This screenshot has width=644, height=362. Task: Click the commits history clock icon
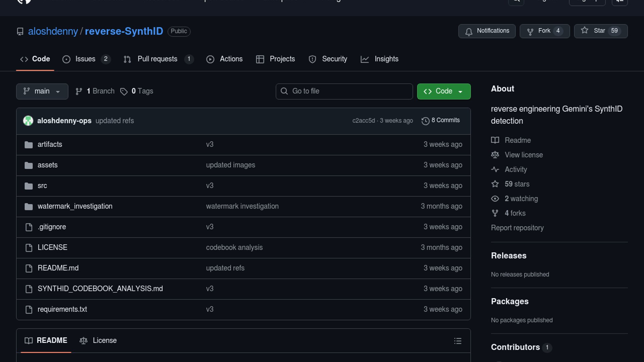click(425, 121)
